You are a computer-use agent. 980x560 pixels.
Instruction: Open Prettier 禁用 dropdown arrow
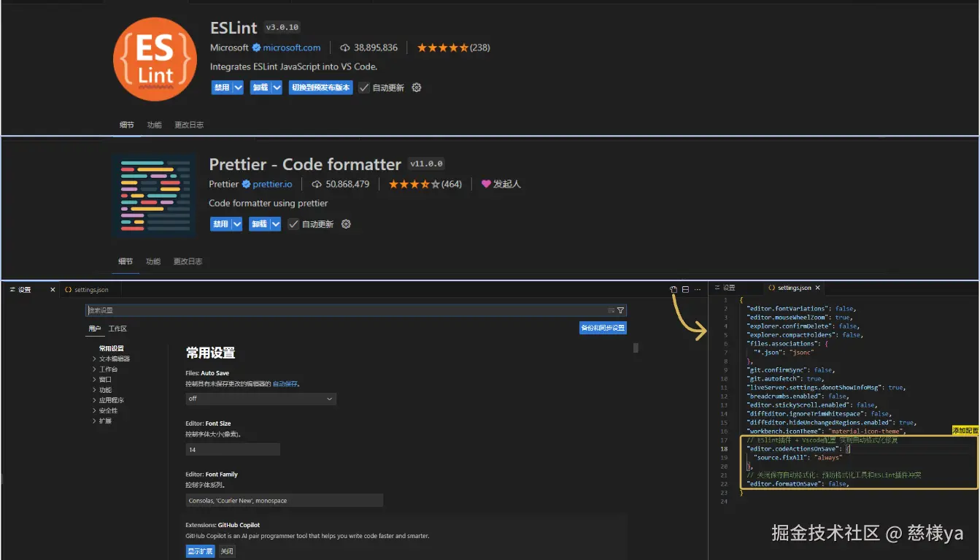pos(237,224)
